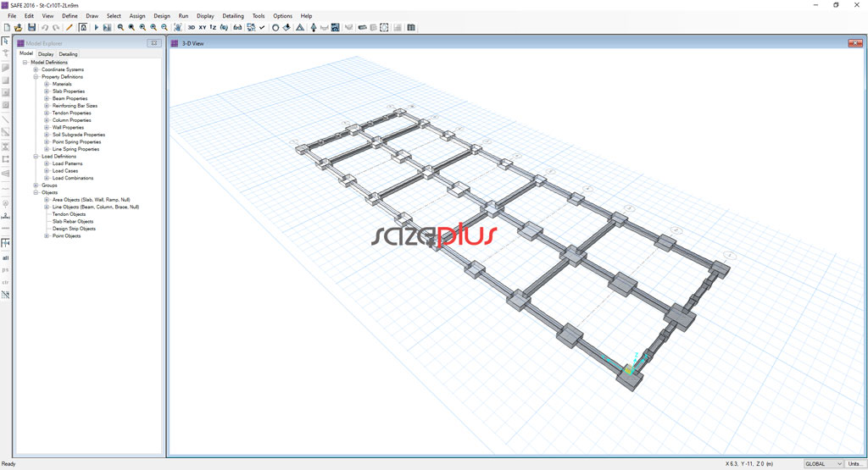868x470 pixels.
Task: Open the GLOBAL coordinate system dropdown
Action: (823, 464)
